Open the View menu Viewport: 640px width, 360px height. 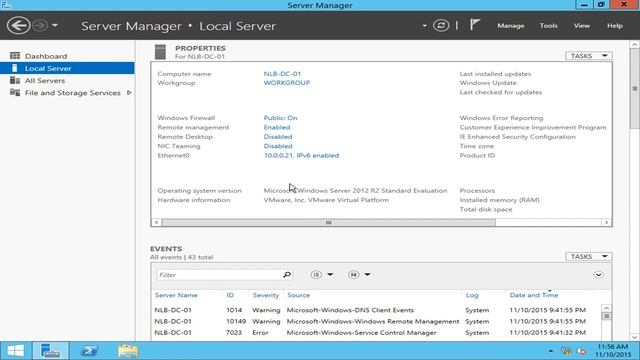582,26
